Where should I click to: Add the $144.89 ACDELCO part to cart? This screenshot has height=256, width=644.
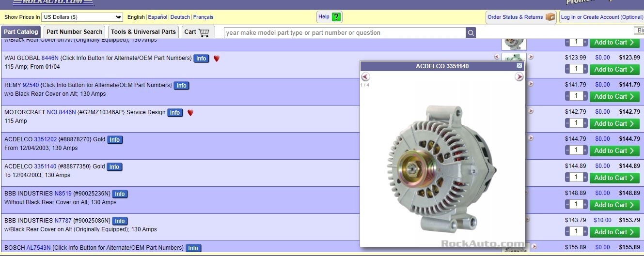tap(614, 178)
